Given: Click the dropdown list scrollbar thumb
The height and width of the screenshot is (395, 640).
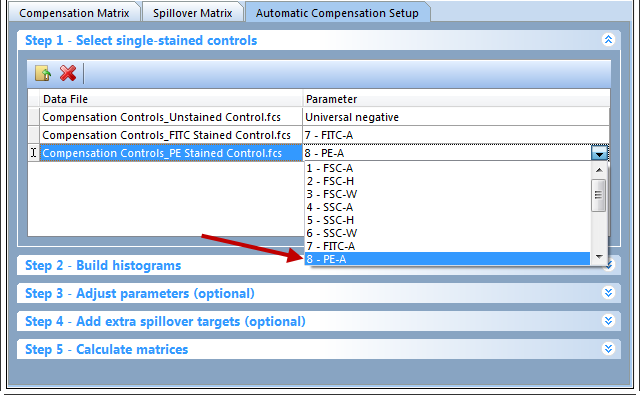Looking at the screenshot, I should [598, 195].
